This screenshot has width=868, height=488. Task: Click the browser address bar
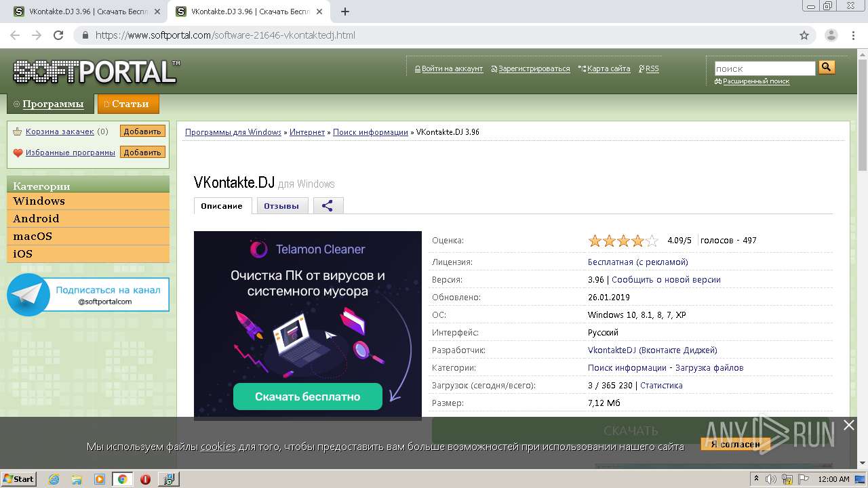pos(434,35)
